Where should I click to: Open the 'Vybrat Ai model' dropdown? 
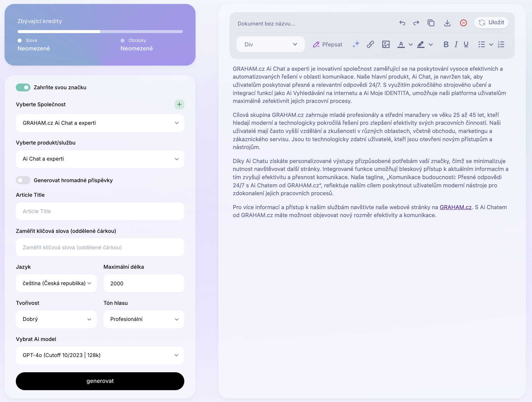tap(100, 355)
